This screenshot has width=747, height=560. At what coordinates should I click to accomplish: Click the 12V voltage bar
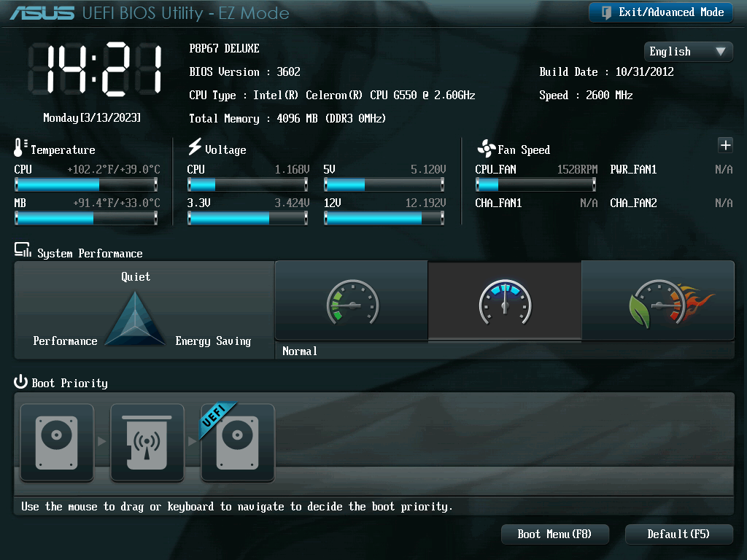click(384, 218)
